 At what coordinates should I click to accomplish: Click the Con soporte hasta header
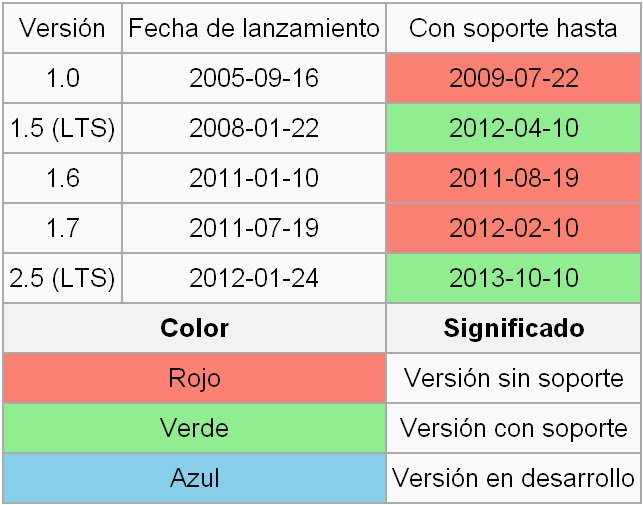[513, 28]
